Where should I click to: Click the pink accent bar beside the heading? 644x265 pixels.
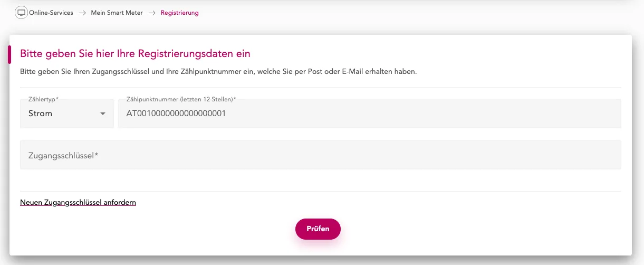[x=9, y=54]
